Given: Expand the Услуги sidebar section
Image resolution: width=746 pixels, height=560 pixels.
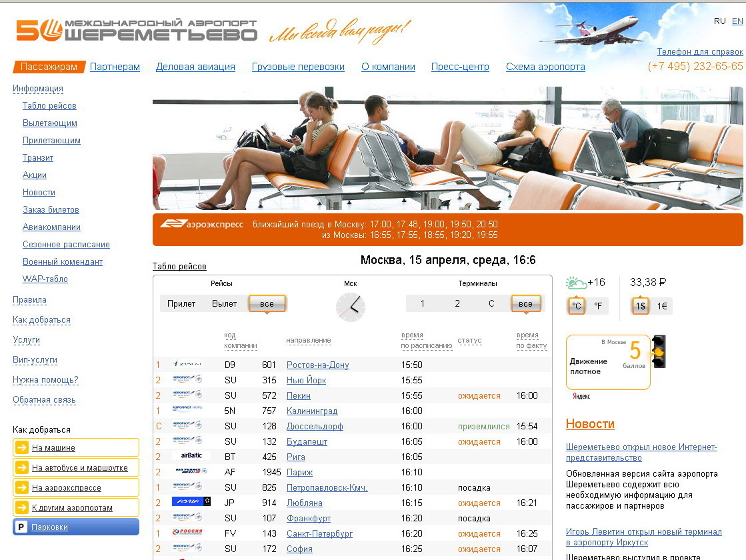Looking at the screenshot, I should (26, 340).
